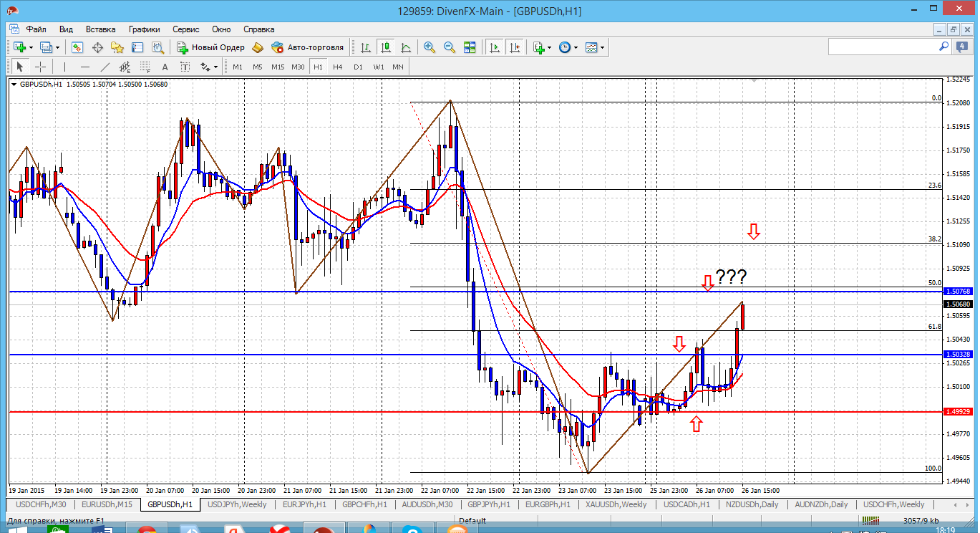The width and height of the screenshot is (980, 533).
Task: Zoom out of the chart
Action: click(x=450, y=47)
